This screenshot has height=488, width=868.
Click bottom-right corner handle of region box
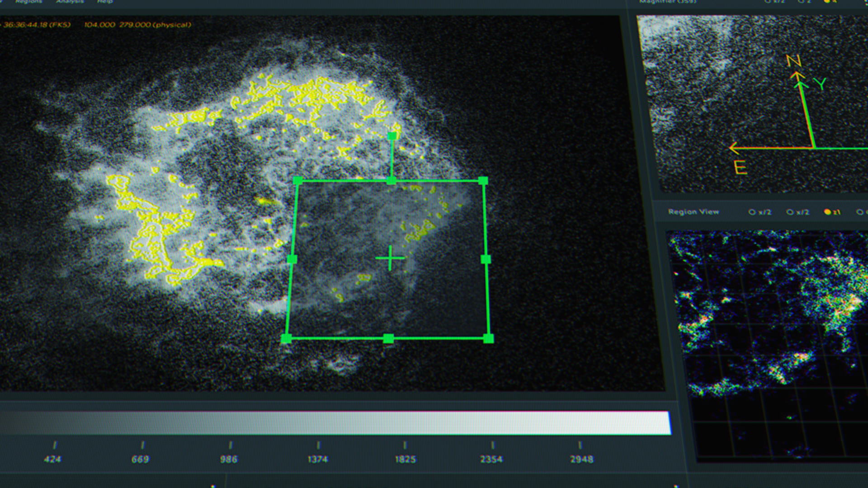tap(488, 338)
